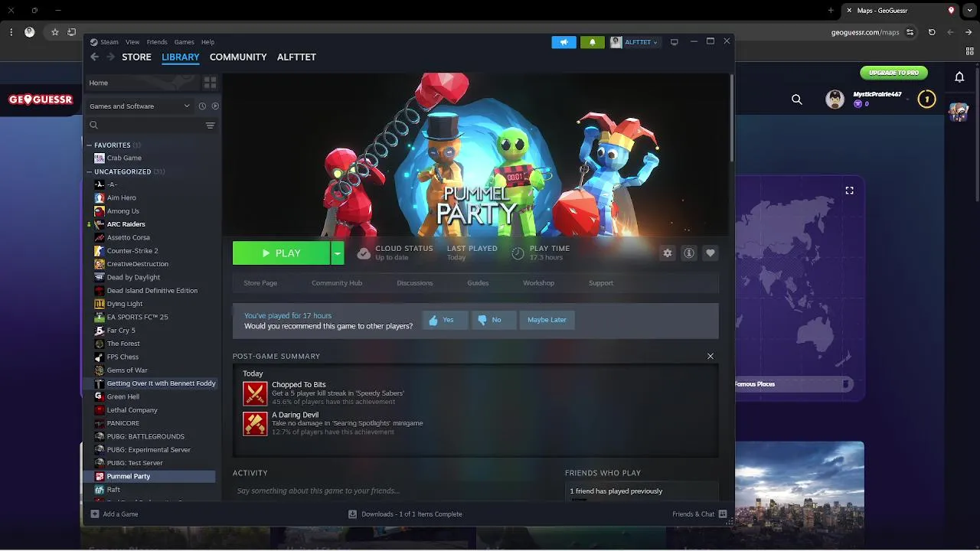This screenshot has height=551, width=980.
Task: Open the Store Page link
Action: coord(260,283)
